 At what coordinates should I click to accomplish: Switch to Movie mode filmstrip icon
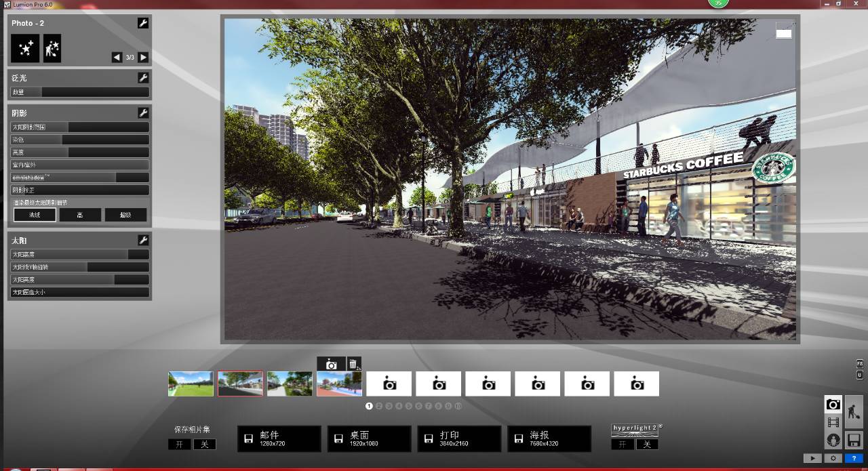(833, 422)
